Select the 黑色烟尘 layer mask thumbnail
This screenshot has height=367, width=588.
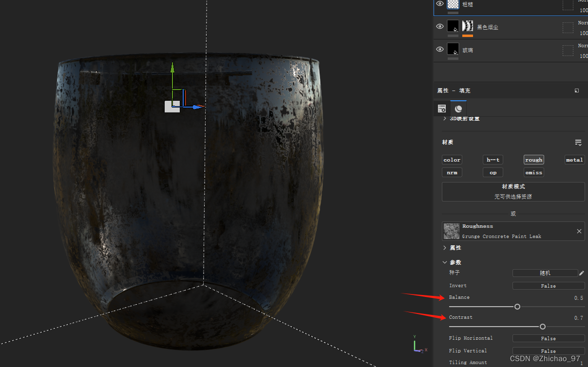tap(468, 26)
